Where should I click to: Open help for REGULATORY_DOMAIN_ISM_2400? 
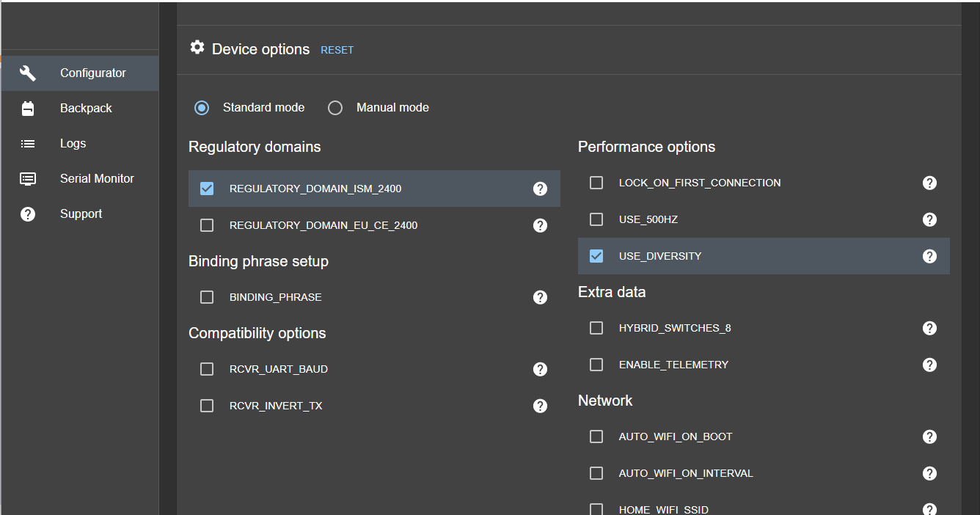[x=540, y=189]
